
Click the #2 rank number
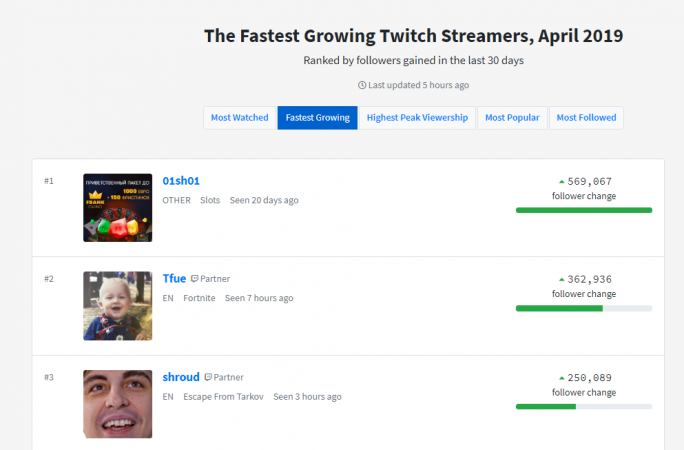click(x=49, y=279)
